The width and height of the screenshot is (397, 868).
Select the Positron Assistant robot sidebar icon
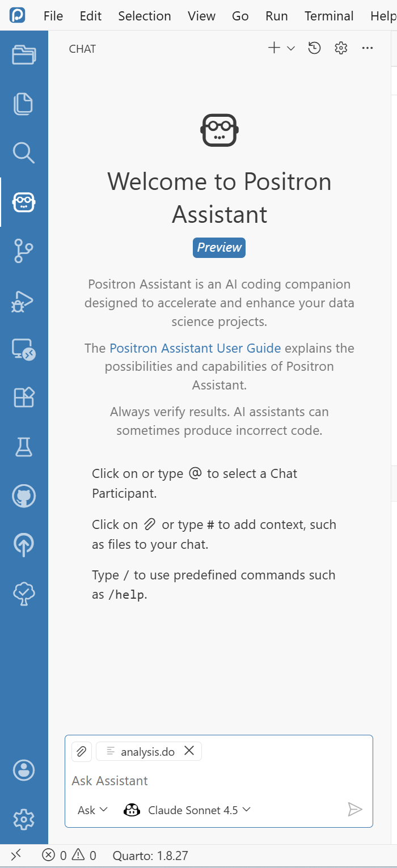click(x=24, y=202)
